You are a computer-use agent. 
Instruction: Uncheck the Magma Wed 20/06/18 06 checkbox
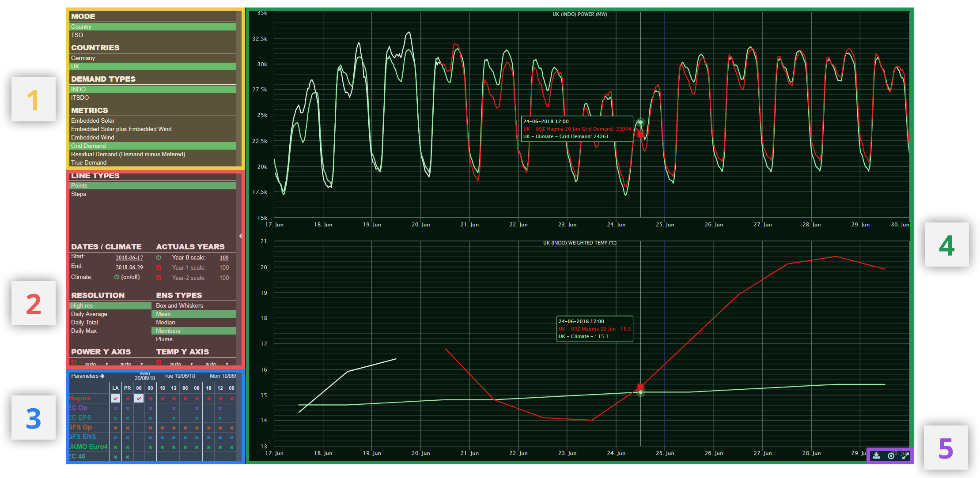coord(139,399)
